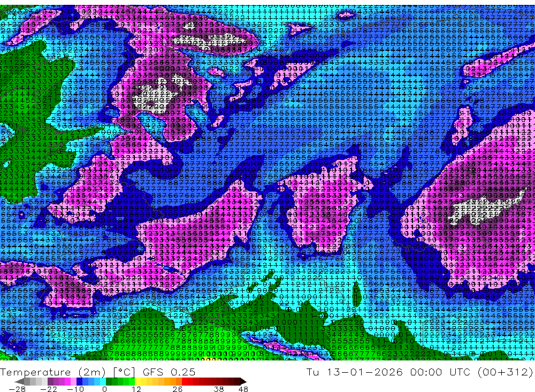Click the 'GFS 0.25' model label
Viewport: 535px width, 392px height.
169,372
